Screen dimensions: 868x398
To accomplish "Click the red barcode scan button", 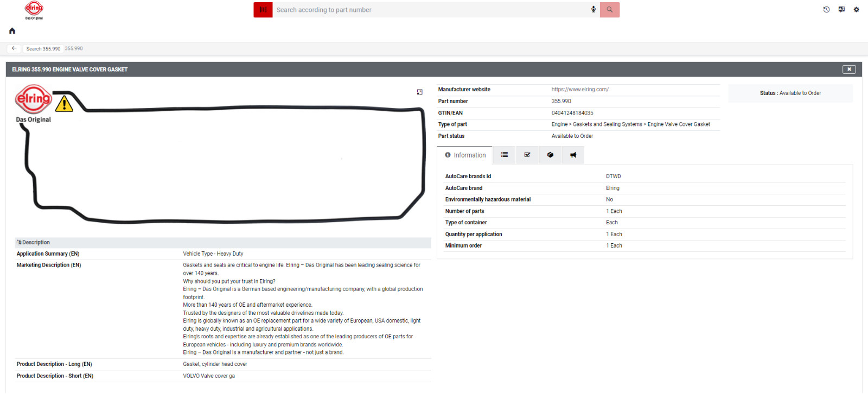I will (263, 10).
